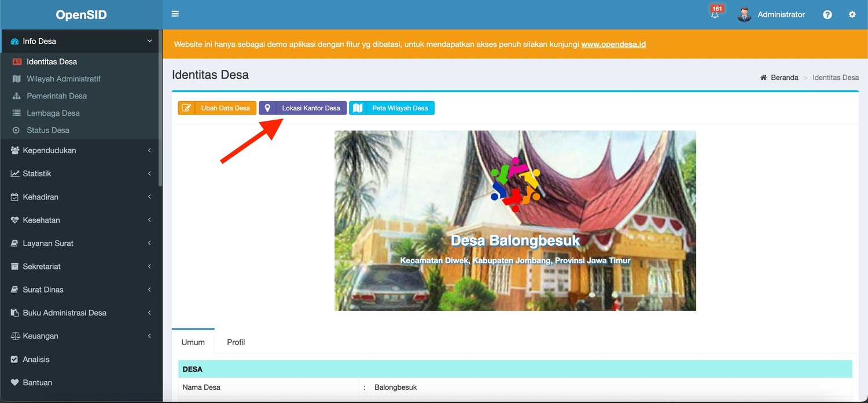Expand the Layanan Surat chevron
This screenshot has height=403, width=868.
149,243
